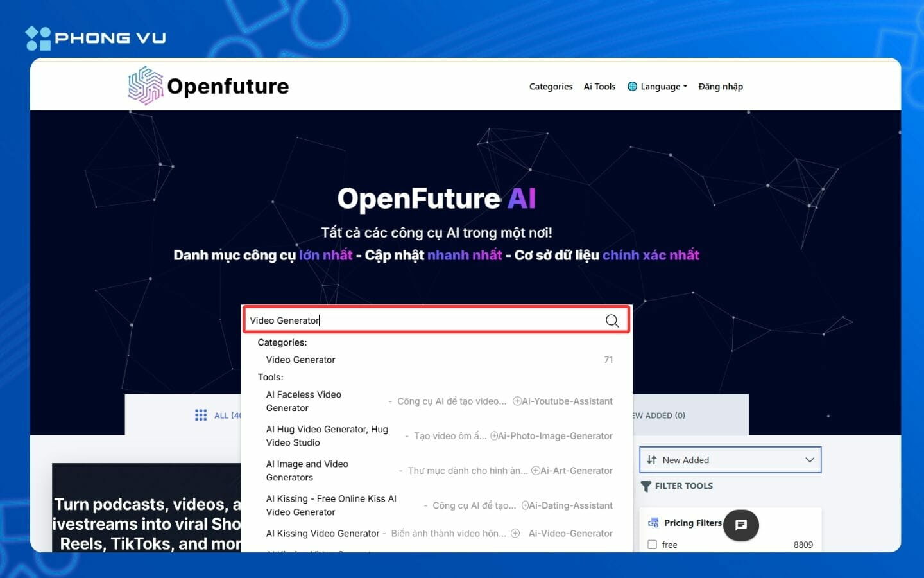This screenshot has height=578, width=924.
Task: Open the chat bubble widget
Action: (x=741, y=525)
